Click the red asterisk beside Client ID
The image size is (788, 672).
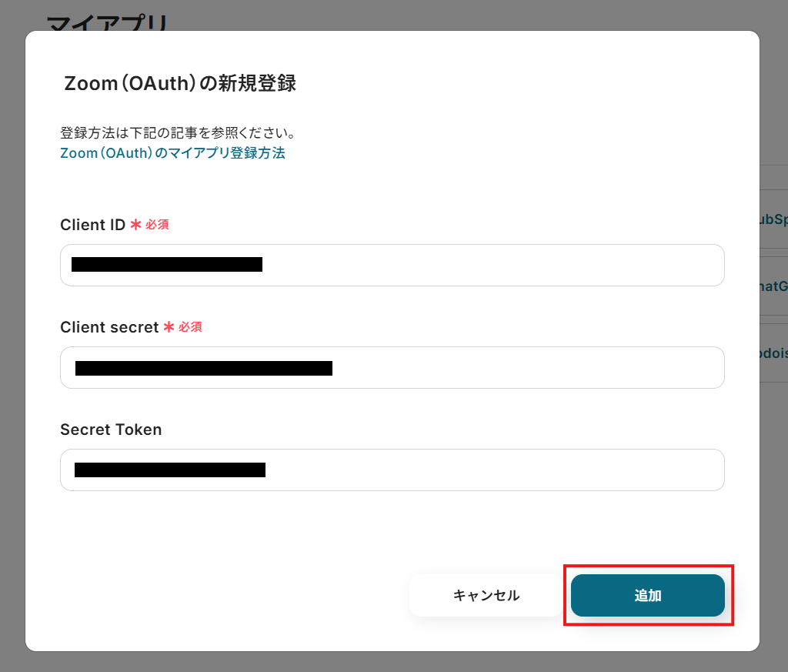[135, 225]
